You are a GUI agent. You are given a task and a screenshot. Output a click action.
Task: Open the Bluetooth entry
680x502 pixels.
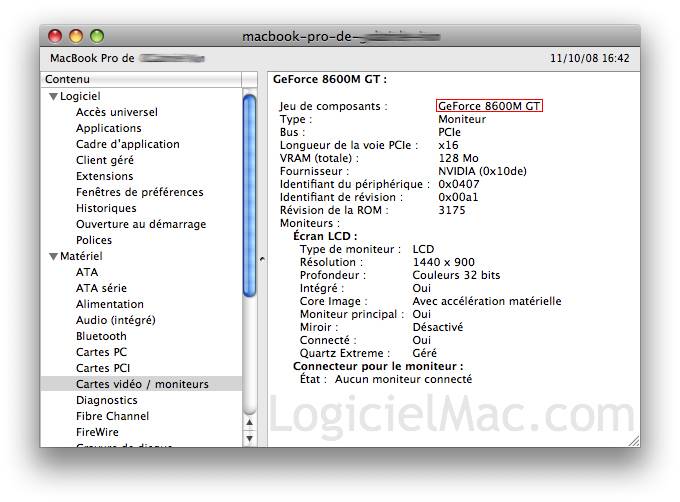(x=101, y=336)
